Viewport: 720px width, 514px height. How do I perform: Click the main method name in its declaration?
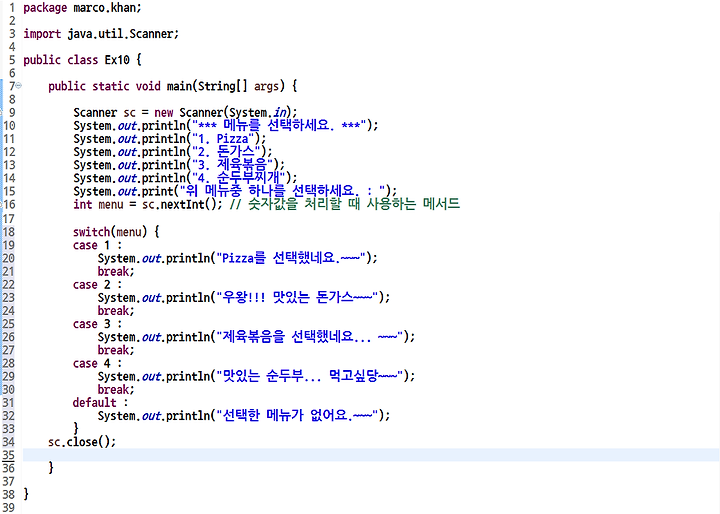click(180, 86)
